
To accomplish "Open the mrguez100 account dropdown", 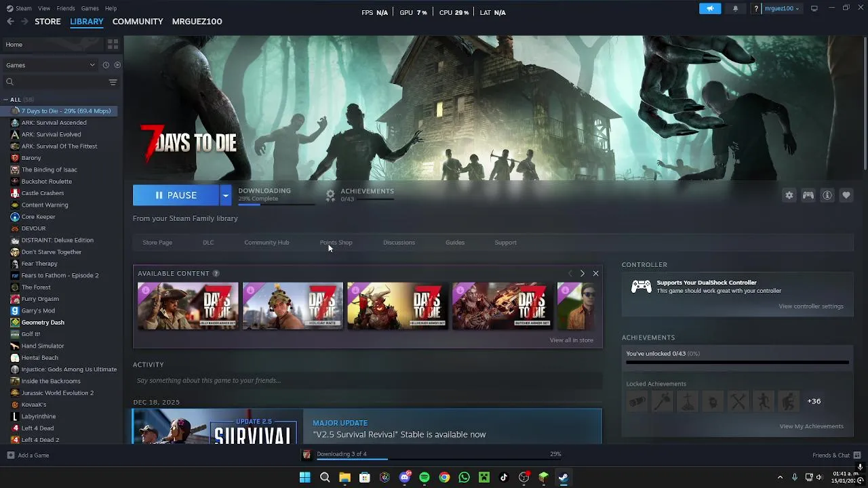I will point(782,9).
